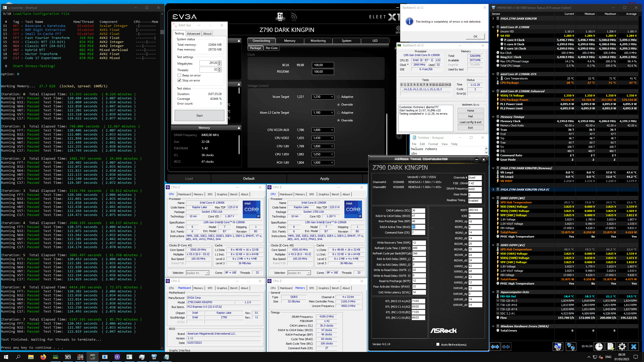The image size is (644, 362).
Task: Click Notepad icon on taskbar
Action: [x=167, y=357]
